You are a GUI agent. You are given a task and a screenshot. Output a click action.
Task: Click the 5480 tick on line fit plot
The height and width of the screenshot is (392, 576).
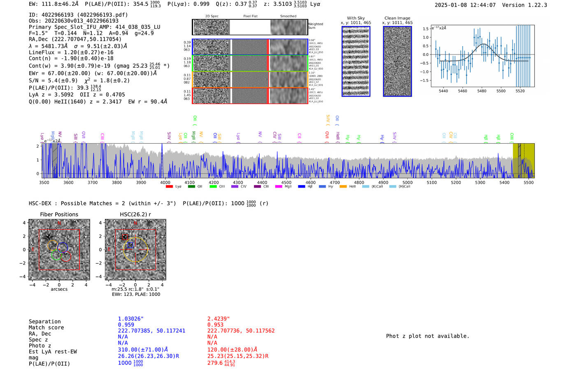point(482,91)
